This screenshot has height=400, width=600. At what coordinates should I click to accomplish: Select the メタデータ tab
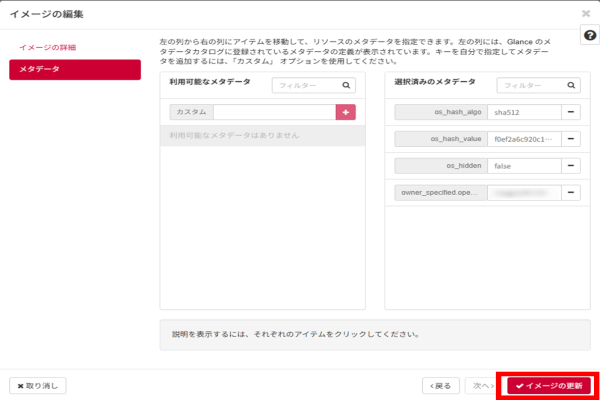(74, 69)
